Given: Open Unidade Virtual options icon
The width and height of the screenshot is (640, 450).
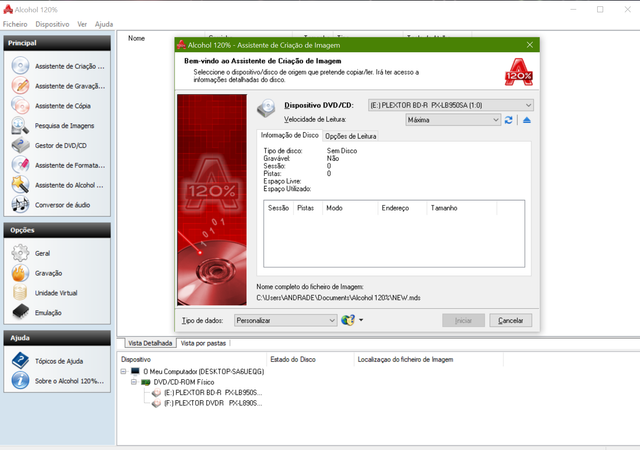Looking at the screenshot, I should pyautogui.click(x=20, y=292).
